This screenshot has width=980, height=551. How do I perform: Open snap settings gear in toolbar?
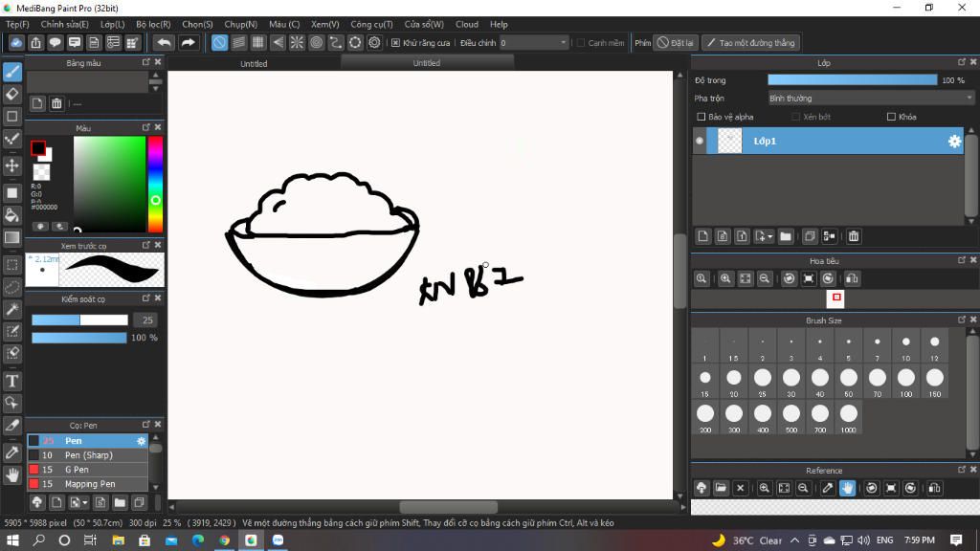pos(374,42)
